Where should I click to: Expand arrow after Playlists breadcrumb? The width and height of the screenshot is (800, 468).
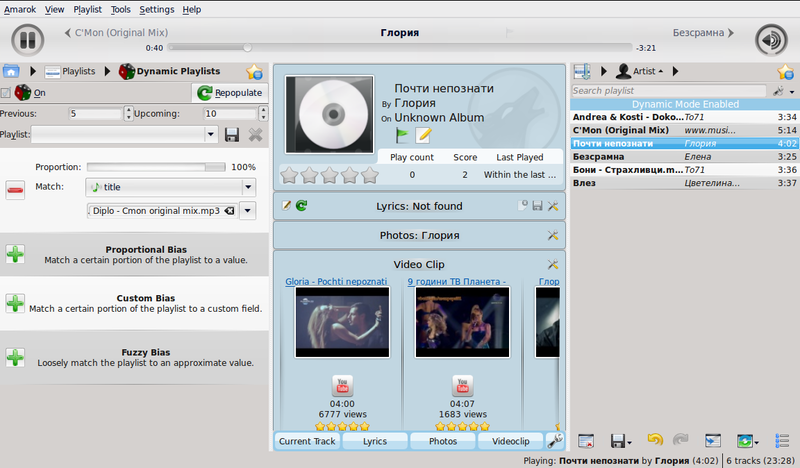[107, 71]
